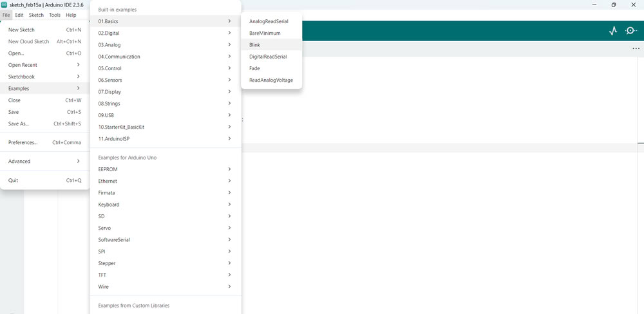Viewport: 644px width, 314px height.
Task: Open the ReadAnalogVoltage example
Action: (x=272, y=80)
